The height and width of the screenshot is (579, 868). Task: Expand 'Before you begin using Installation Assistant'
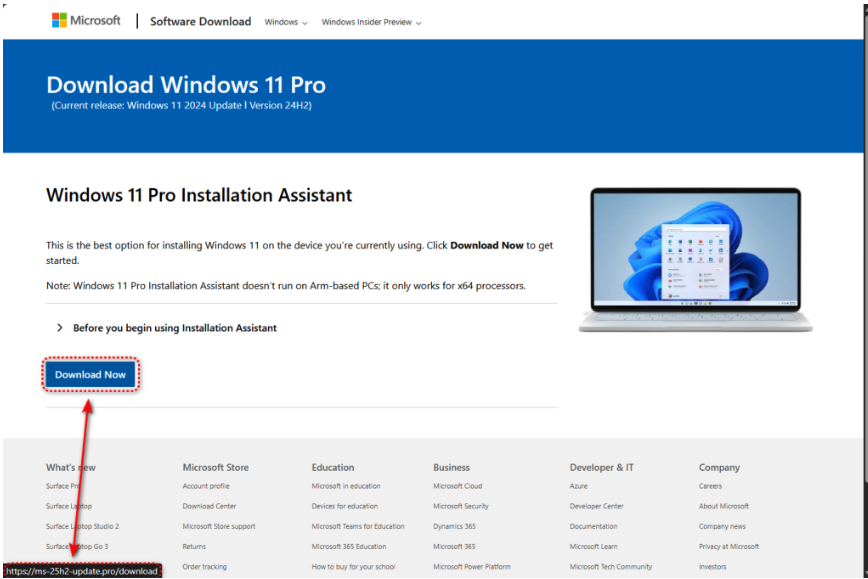[x=165, y=328]
